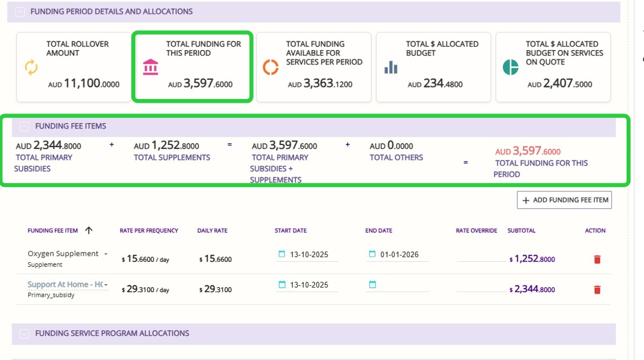The width and height of the screenshot is (644, 360).
Task: Click the Rate Override column header
Action: 477,231
